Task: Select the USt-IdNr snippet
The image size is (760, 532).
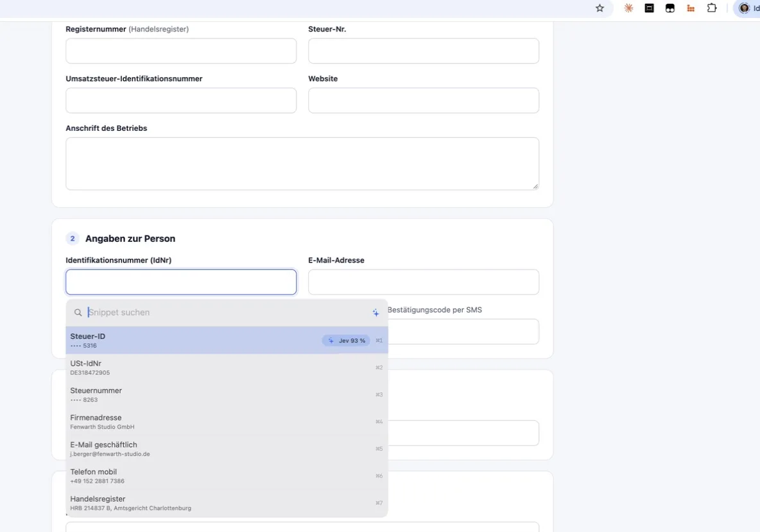Action: (227, 367)
